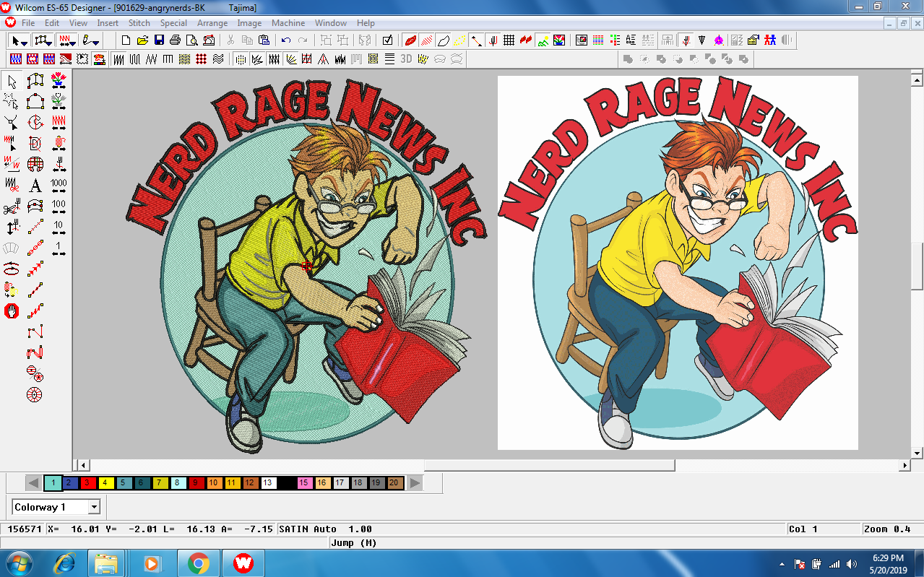Click the travel by 1000 stitches icon

pos(59,186)
